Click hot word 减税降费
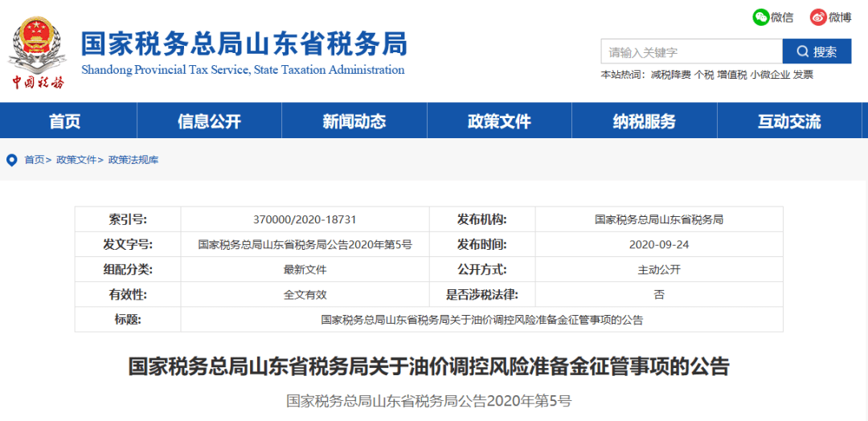868x421 pixels. click(x=671, y=76)
